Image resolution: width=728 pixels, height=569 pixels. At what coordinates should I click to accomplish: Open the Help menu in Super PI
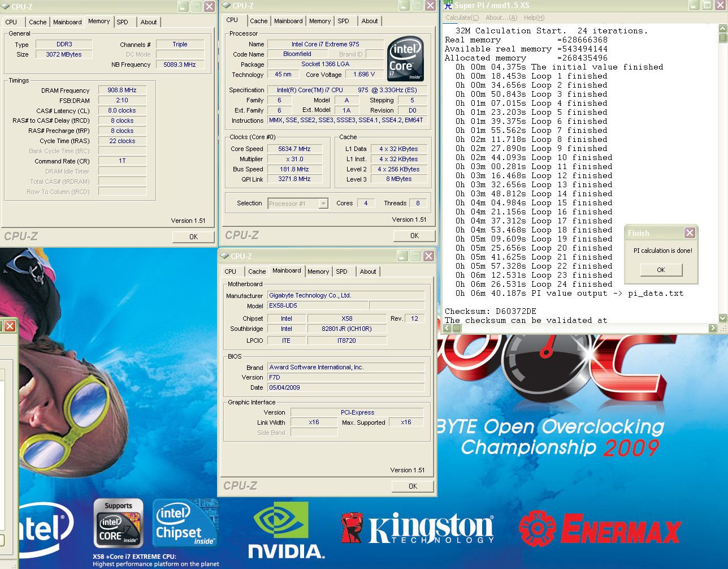pyautogui.click(x=534, y=18)
